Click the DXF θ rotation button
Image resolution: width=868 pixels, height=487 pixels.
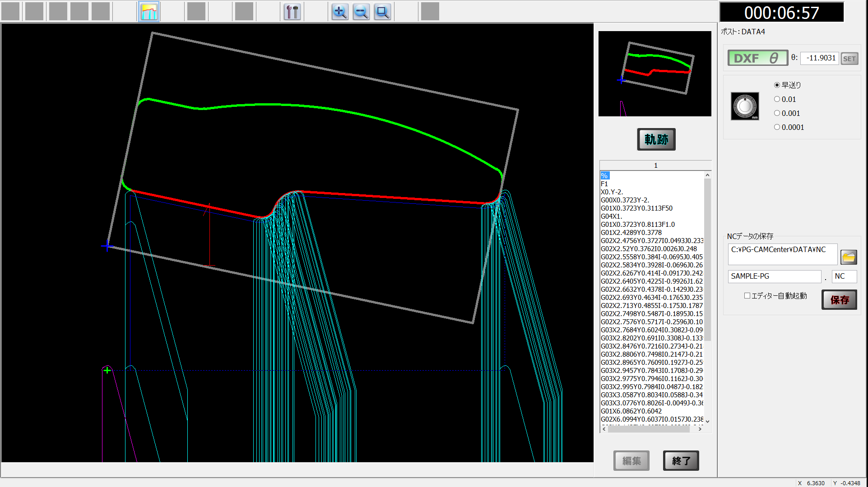click(x=758, y=58)
